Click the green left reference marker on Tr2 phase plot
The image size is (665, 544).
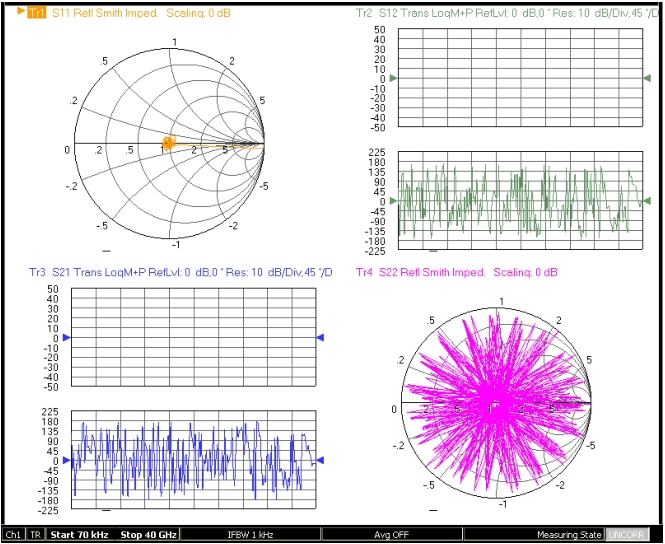(394, 201)
